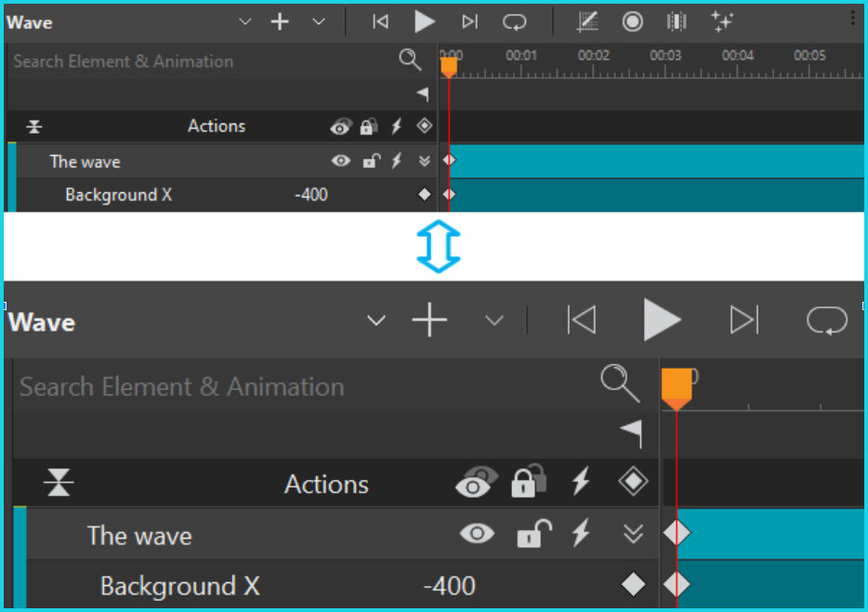Select the small The wave track keyframe
This screenshot has height=612, width=868.
449,161
